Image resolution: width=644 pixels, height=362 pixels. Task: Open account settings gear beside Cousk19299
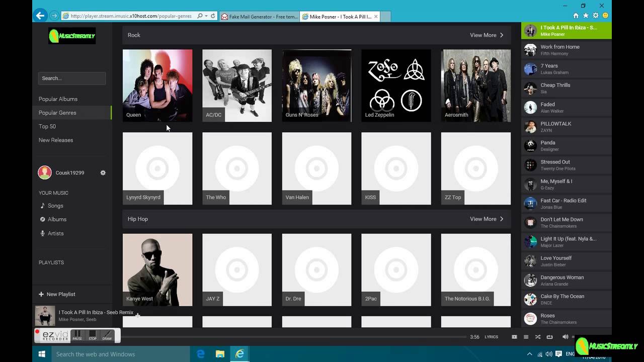pyautogui.click(x=103, y=172)
